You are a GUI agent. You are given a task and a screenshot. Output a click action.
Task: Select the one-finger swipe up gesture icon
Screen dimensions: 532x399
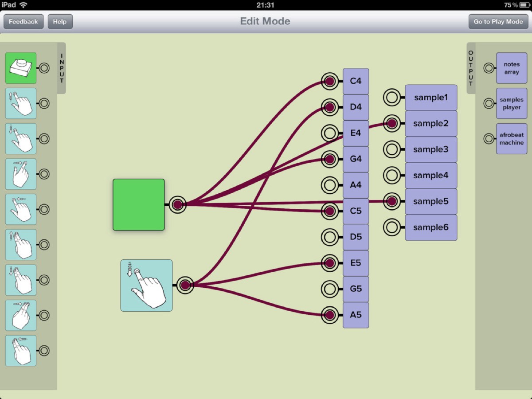(21, 103)
